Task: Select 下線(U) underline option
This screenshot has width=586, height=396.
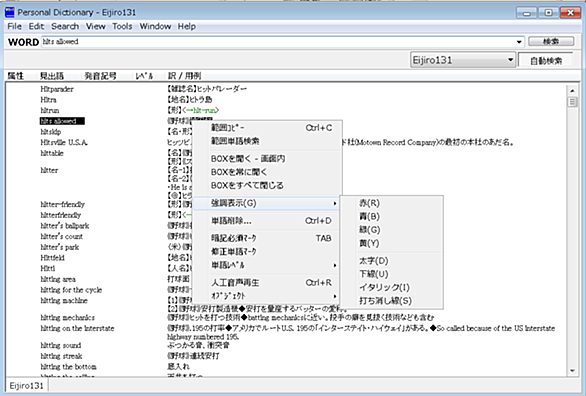Action: [392, 274]
